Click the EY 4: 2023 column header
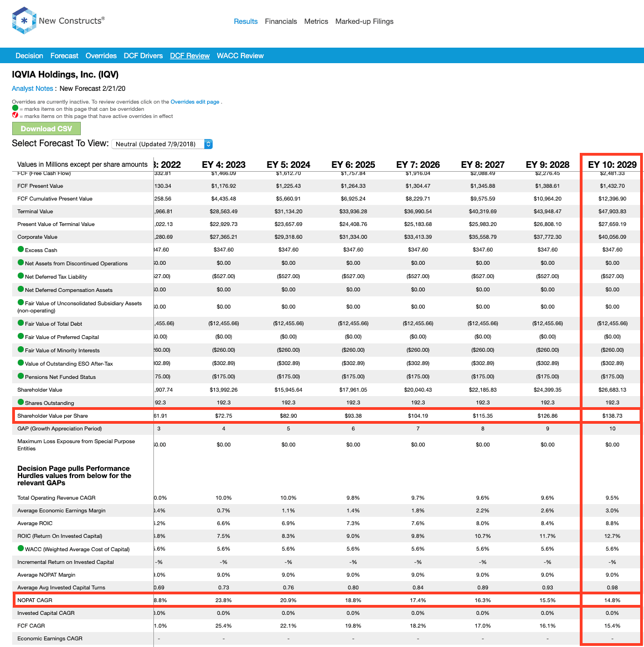 [x=224, y=165]
